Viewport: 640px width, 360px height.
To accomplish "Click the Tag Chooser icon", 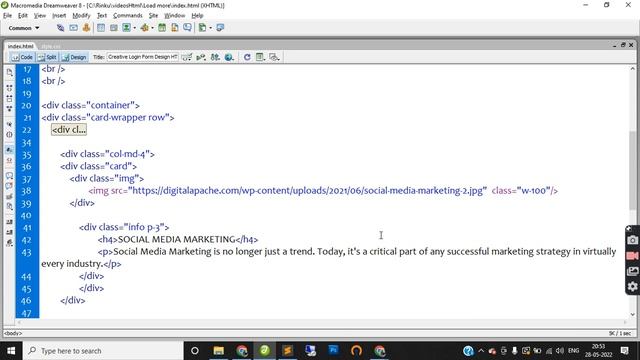I will click(220, 28).
